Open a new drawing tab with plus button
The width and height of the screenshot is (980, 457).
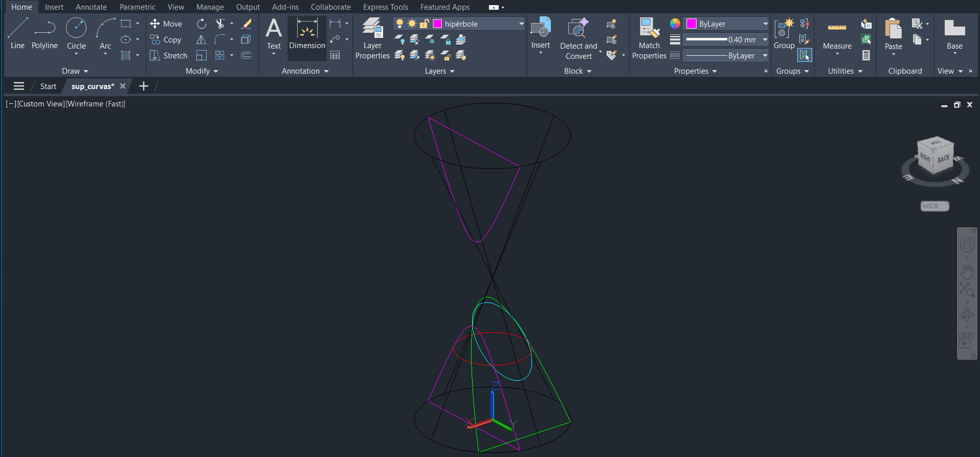144,86
